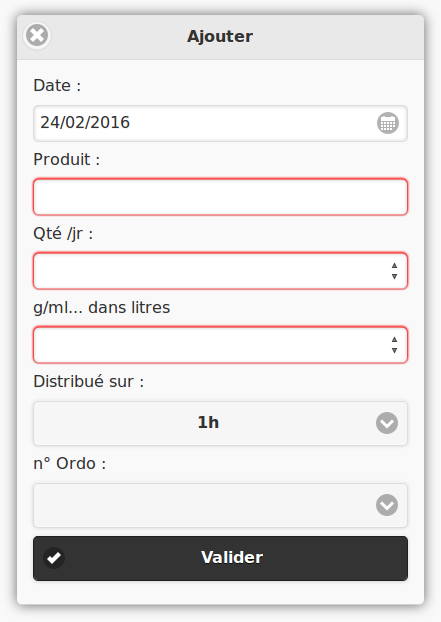Click the Ajouter dialog title

220,36
